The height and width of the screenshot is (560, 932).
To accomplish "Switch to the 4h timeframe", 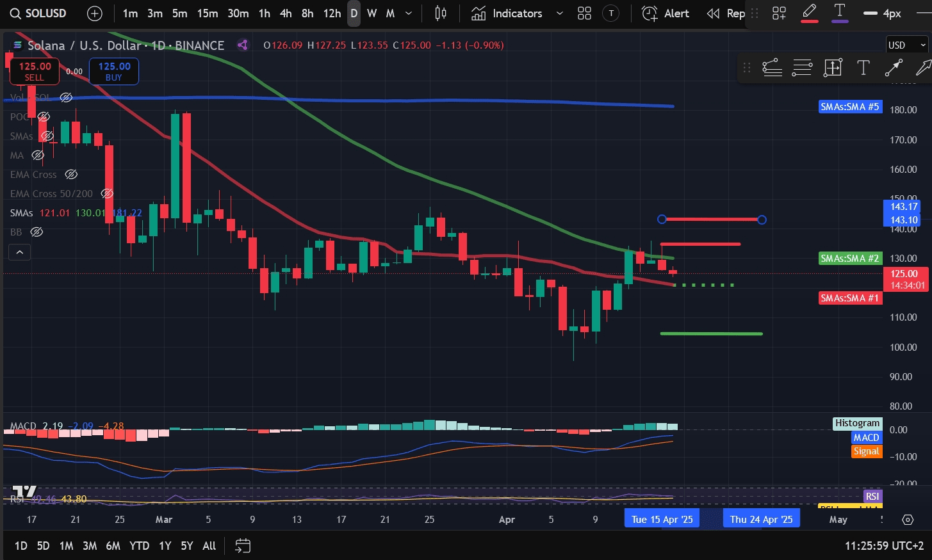I will 286,13.
